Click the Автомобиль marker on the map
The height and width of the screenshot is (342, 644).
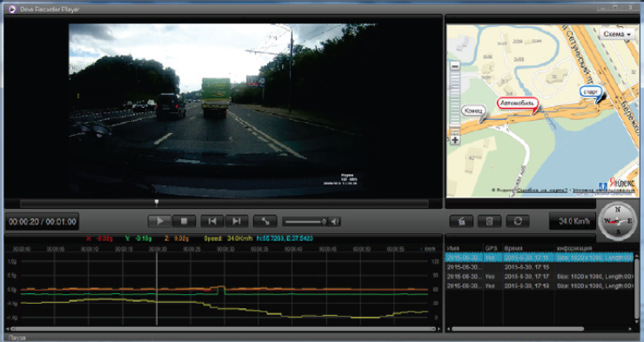coord(518,104)
